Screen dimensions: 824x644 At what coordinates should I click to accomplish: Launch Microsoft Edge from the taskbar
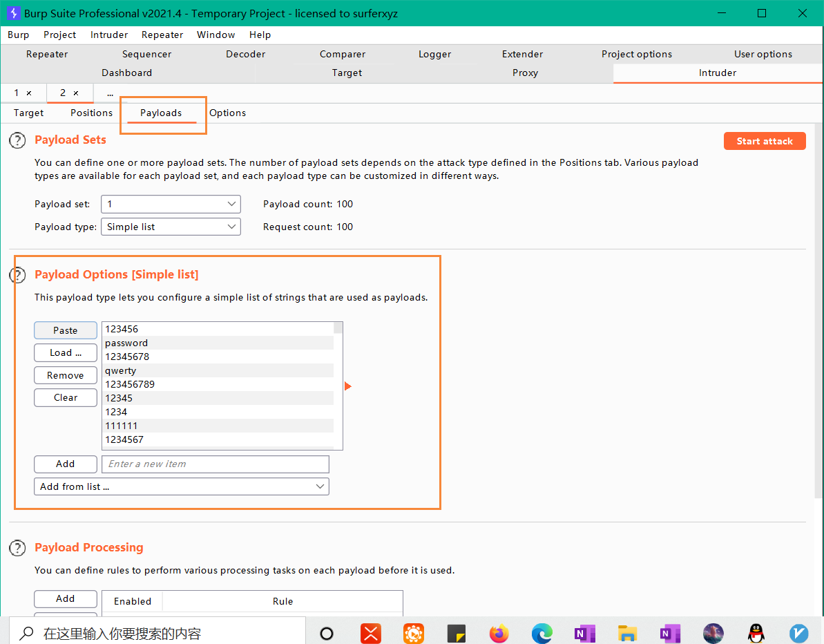click(542, 634)
